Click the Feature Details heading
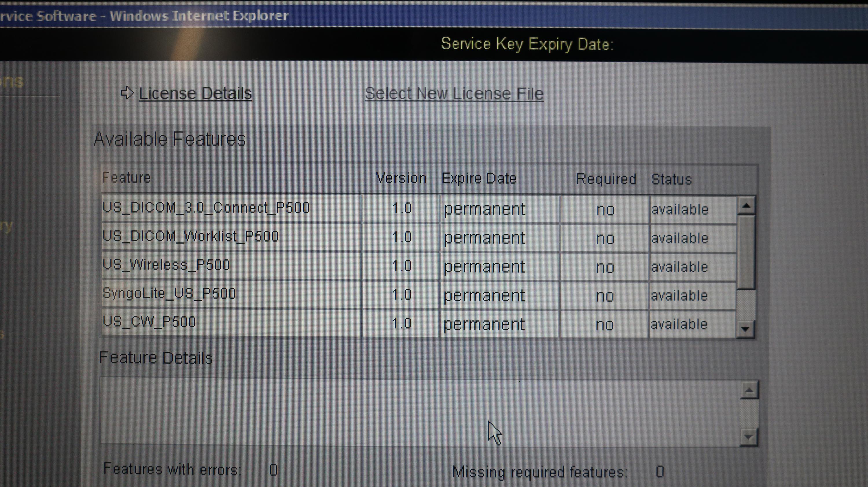868x487 pixels. coord(156,357)
